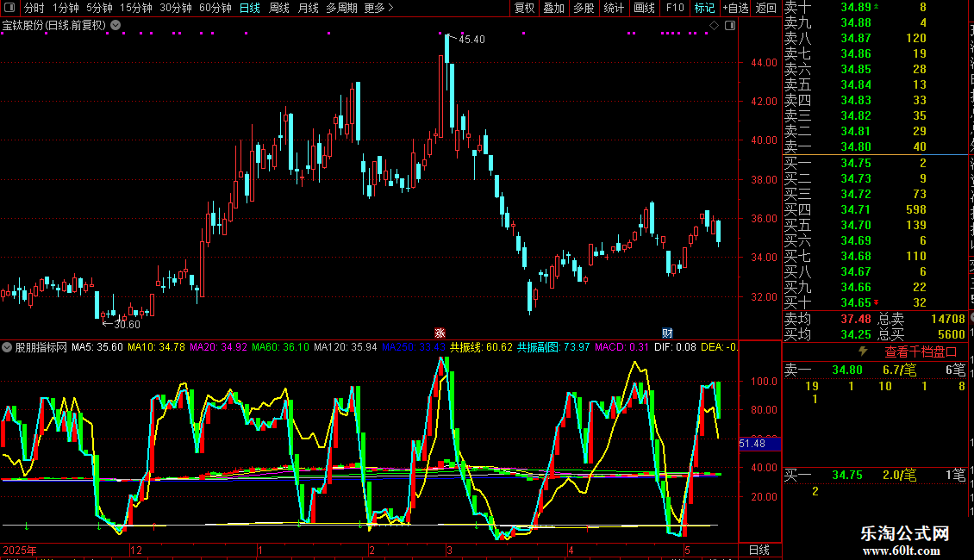
Task: Click the 2025年 label on the time axis
Action: point(20,550)
